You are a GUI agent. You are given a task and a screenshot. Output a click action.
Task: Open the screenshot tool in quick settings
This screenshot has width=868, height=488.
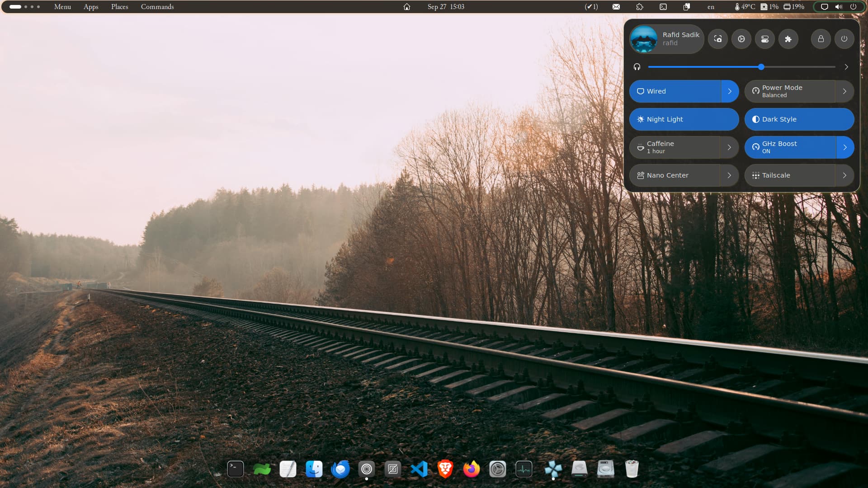coord(718,39)
